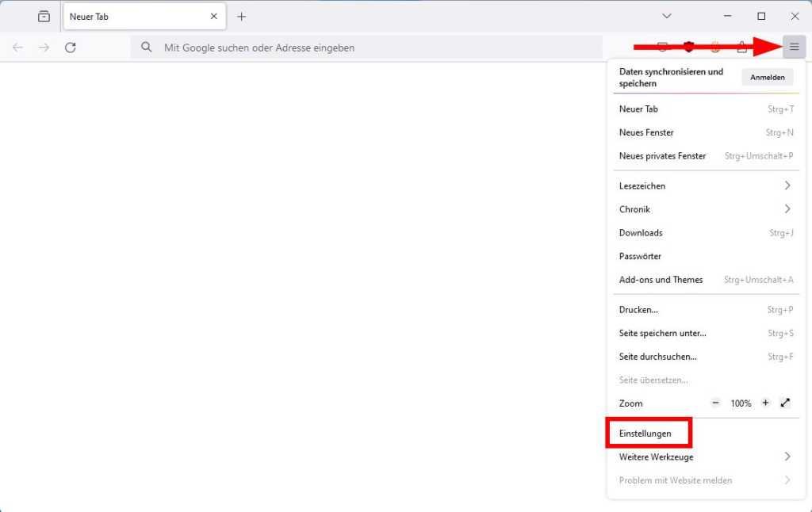Reset zoom via the 100% label

click(x=741, y=403)
